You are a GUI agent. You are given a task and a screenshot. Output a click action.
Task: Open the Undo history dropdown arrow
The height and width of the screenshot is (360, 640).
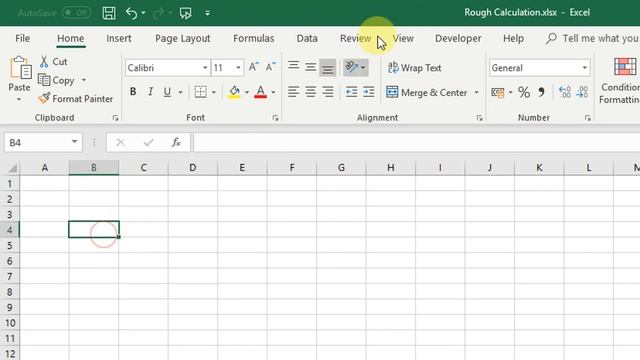click(143, 13)
